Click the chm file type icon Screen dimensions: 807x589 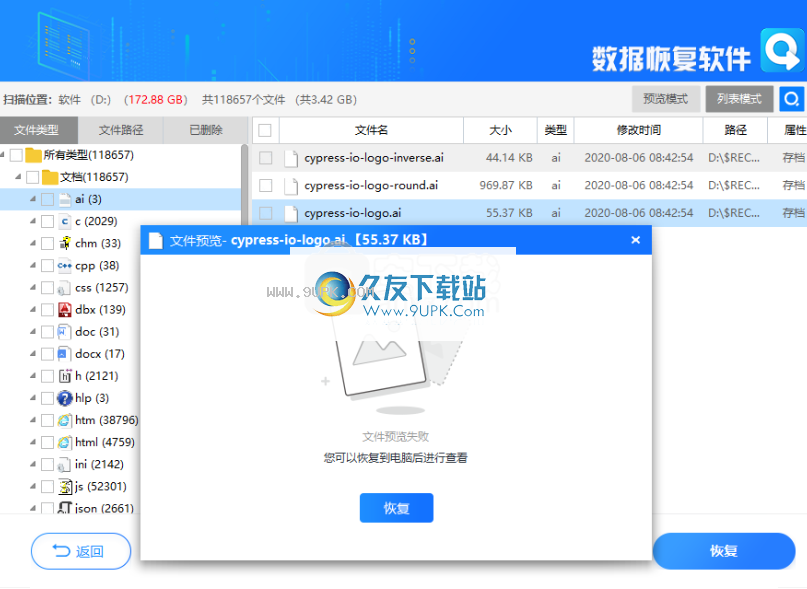64,244
